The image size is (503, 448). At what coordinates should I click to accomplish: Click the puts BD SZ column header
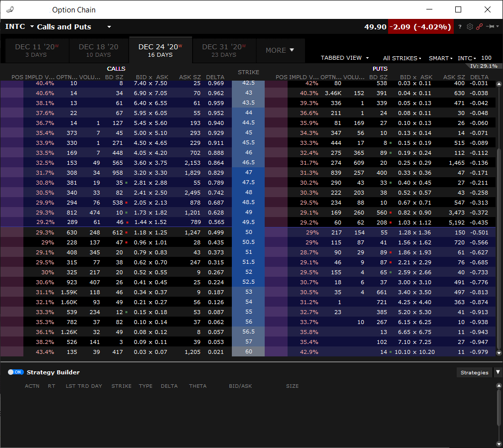pyautogui.click(x=378, y=77)
